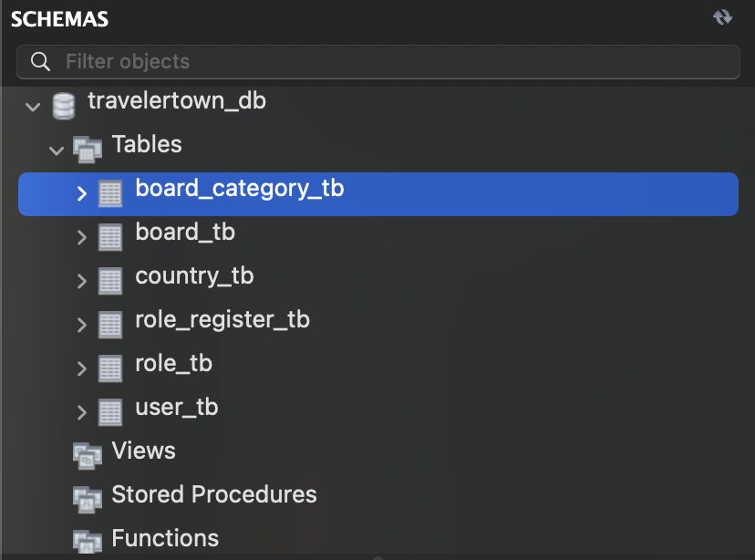755x560 pixels.
Task: Expand the board_category_tb table
Action: click(81, 193)
